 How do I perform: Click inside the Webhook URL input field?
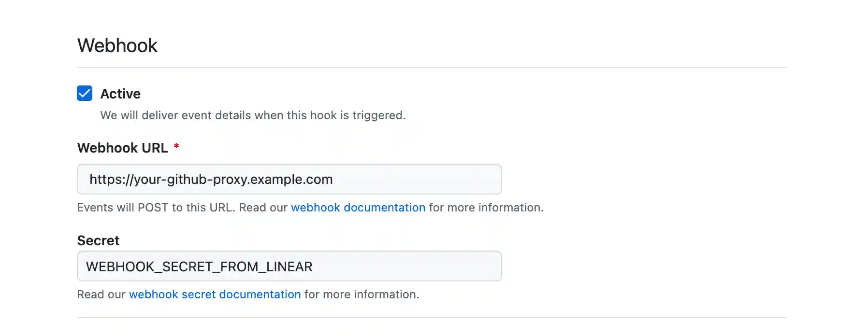click(289, 179)
